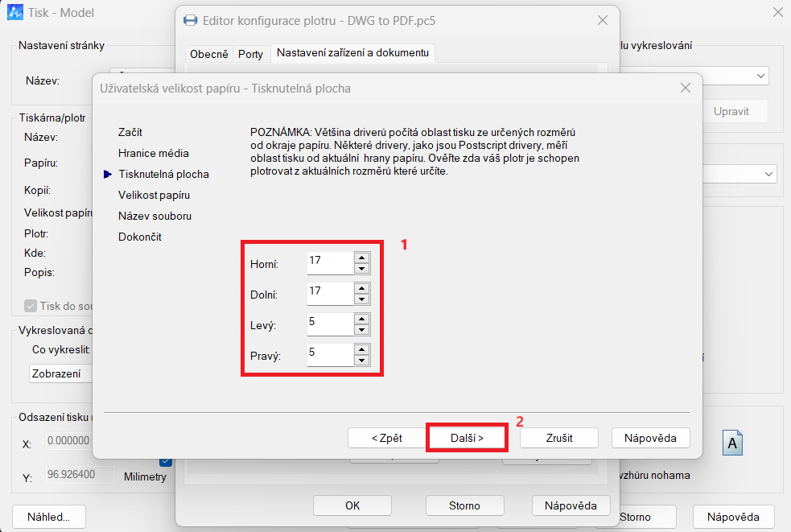Expand the plot style table dropdown at top right
The image size is (791, 532).
click(760, 76)
